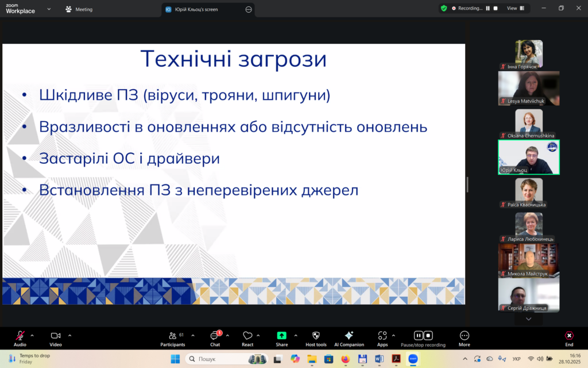Click the green Share screen button

coord(281,336)
